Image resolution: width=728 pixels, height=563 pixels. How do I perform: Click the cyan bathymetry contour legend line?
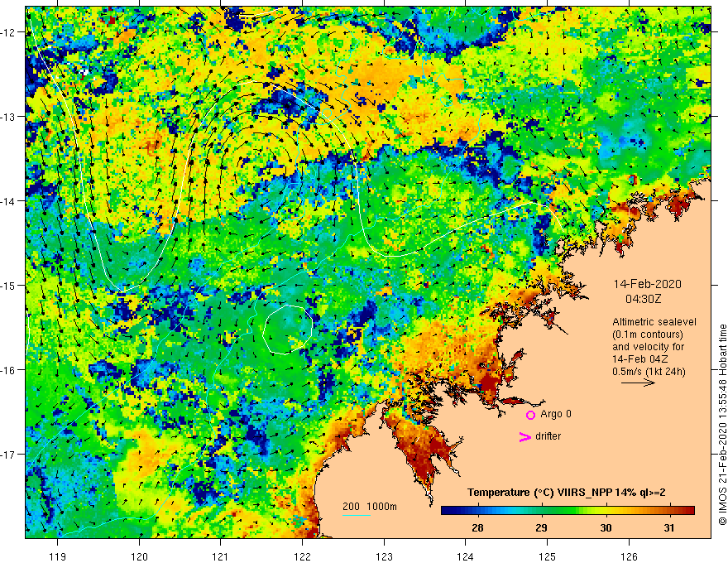click(x=357, y=515)
